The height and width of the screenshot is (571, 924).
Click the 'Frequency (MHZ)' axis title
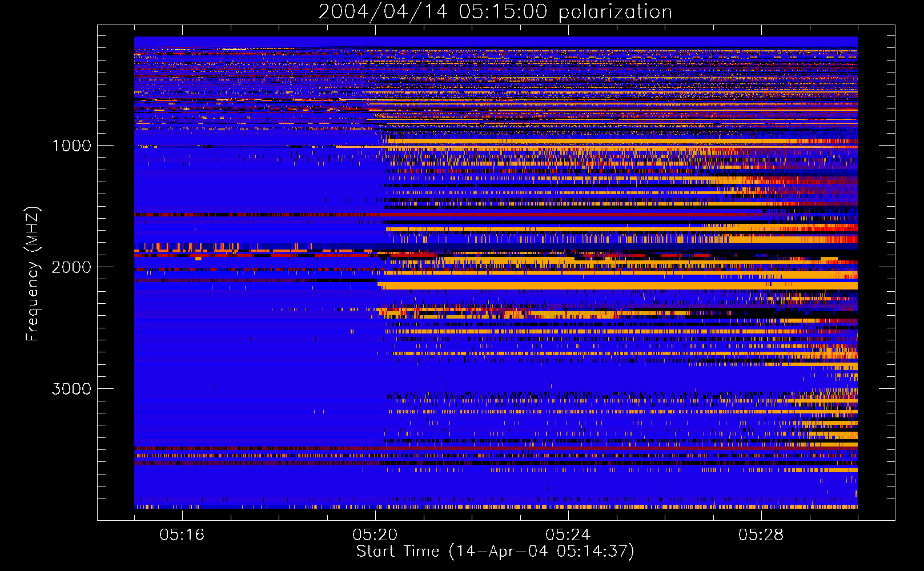point(33,274)
